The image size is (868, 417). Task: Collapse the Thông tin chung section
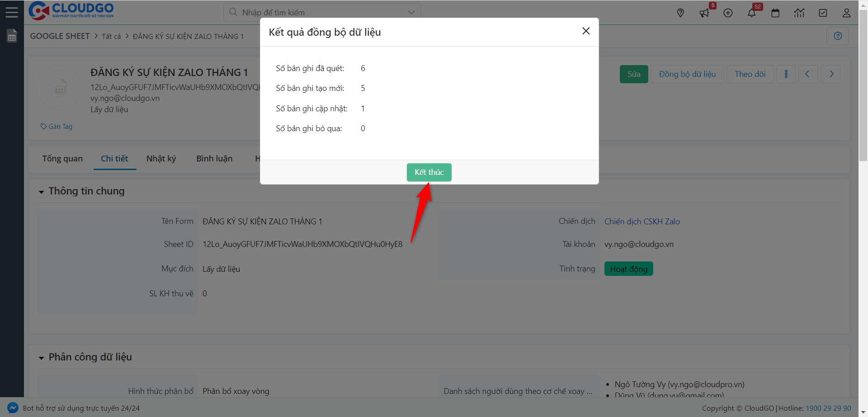click(42, 192)
